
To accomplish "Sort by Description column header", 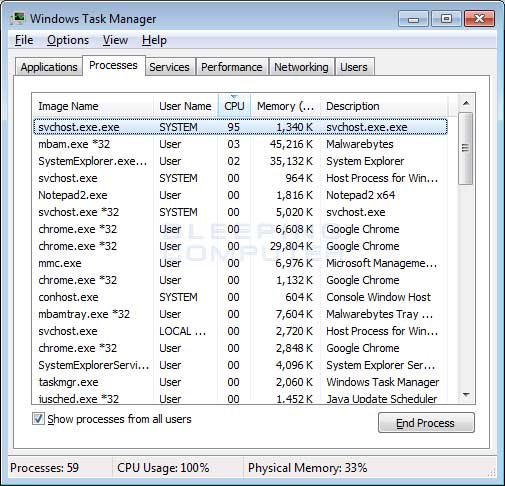I will [x=384, y=106].
